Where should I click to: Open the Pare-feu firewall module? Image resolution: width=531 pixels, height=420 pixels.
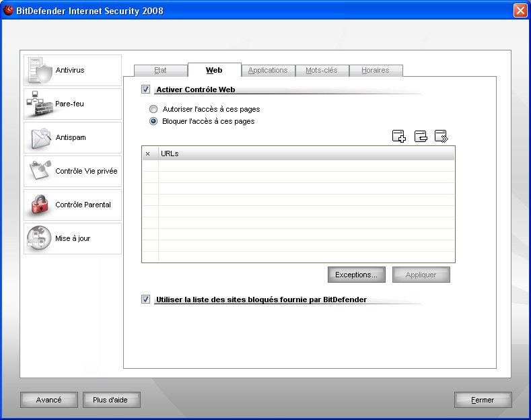(x=73, y=104)
